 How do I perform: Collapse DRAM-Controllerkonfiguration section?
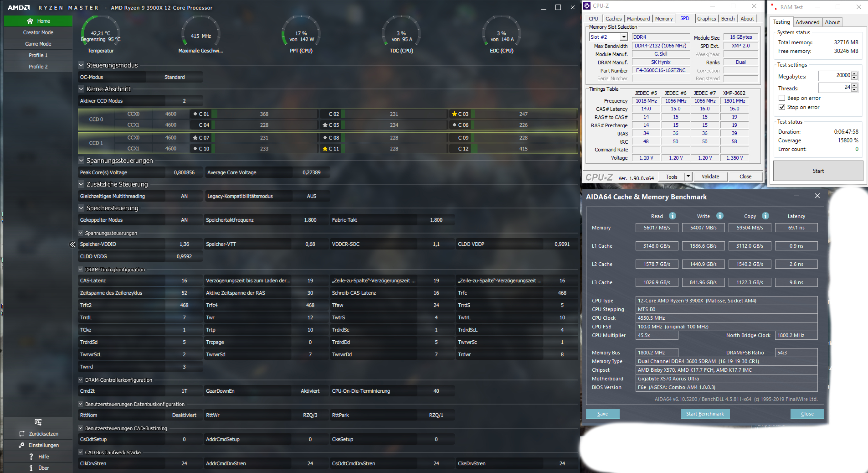coord(81,380)
